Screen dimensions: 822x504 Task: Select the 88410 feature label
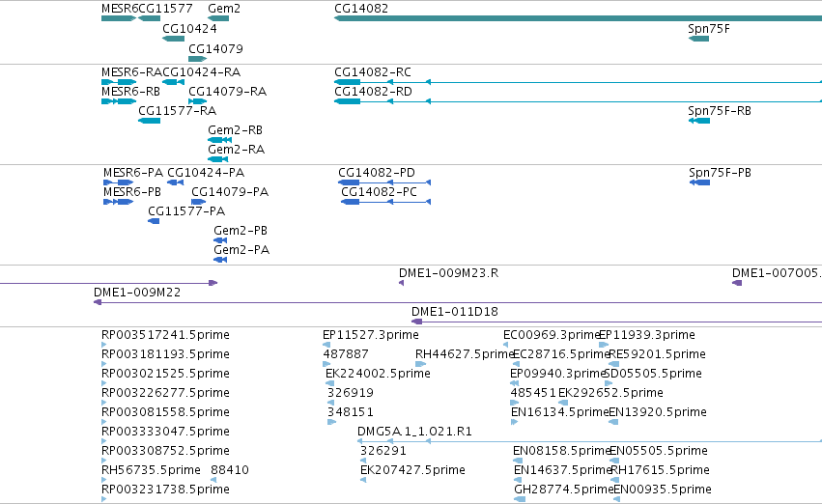coord(230,470)
